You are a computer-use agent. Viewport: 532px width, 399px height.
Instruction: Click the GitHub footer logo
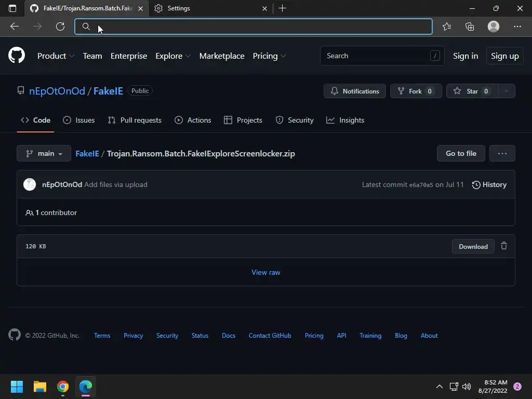[15, 335]
